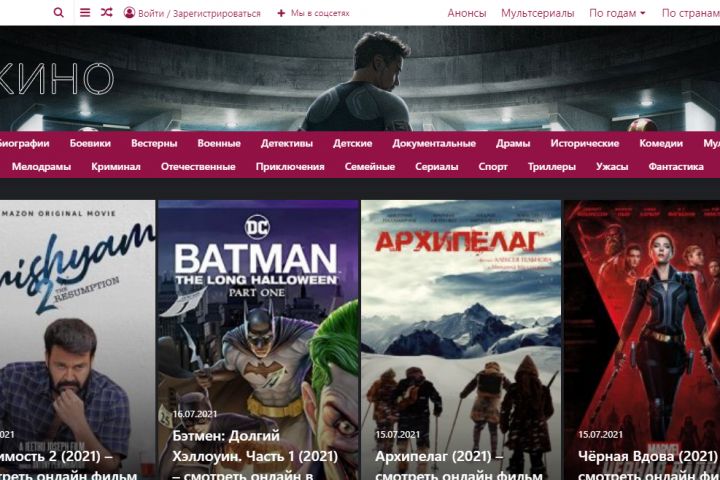The width and height of the screenshot is (720, 480).
Task: Select the Документальные genre
Action: (x=434, y=143)
